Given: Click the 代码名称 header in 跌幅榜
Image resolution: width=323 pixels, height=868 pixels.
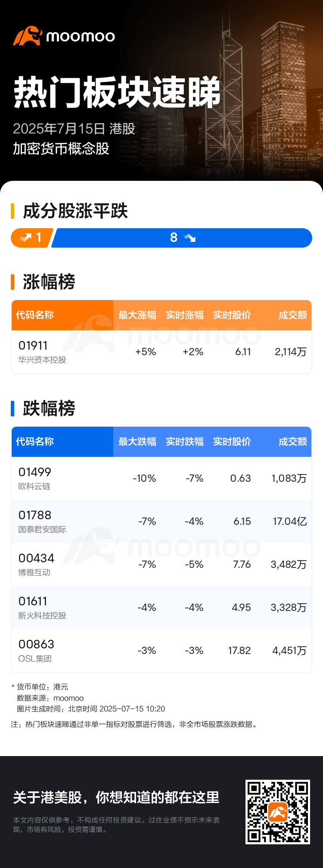Looking at the screenshot, I should tap(35, 442).
